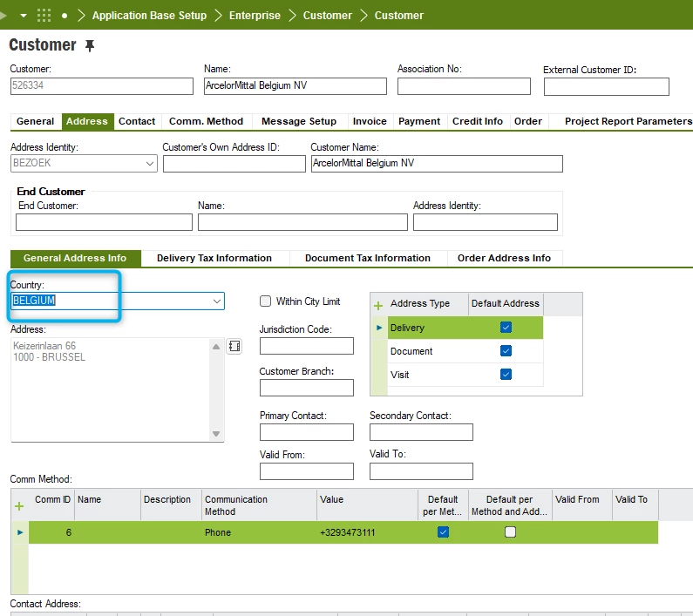Click the Customer number field
The width and height of the screenshot is (693, 616).
coord(102,86)
